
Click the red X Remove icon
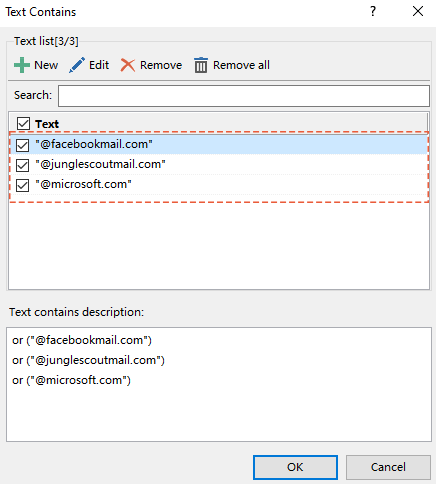[128, 65]
